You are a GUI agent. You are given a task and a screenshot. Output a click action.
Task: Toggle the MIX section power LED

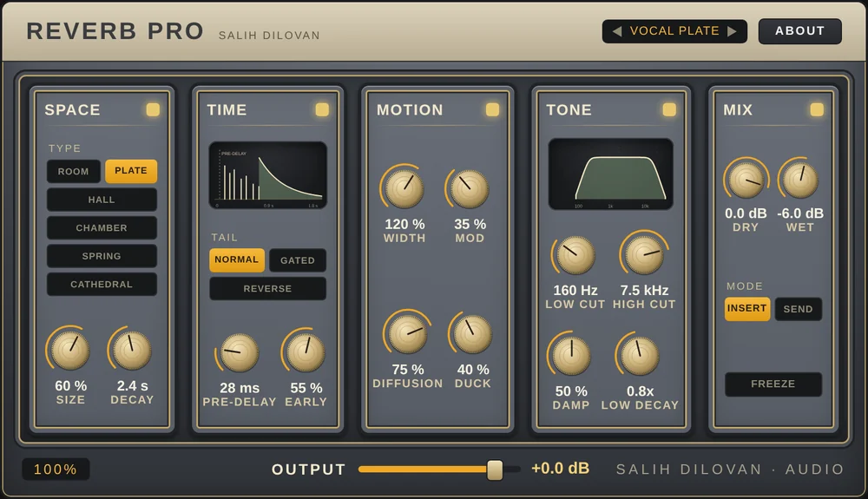pos(817,109)
